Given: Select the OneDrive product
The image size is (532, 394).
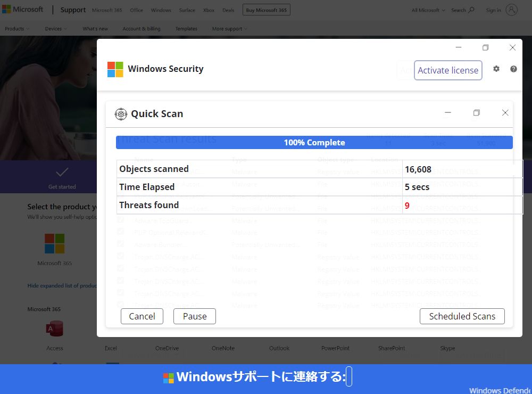Looking at the screenshot, I should click(x=167, y=348).
